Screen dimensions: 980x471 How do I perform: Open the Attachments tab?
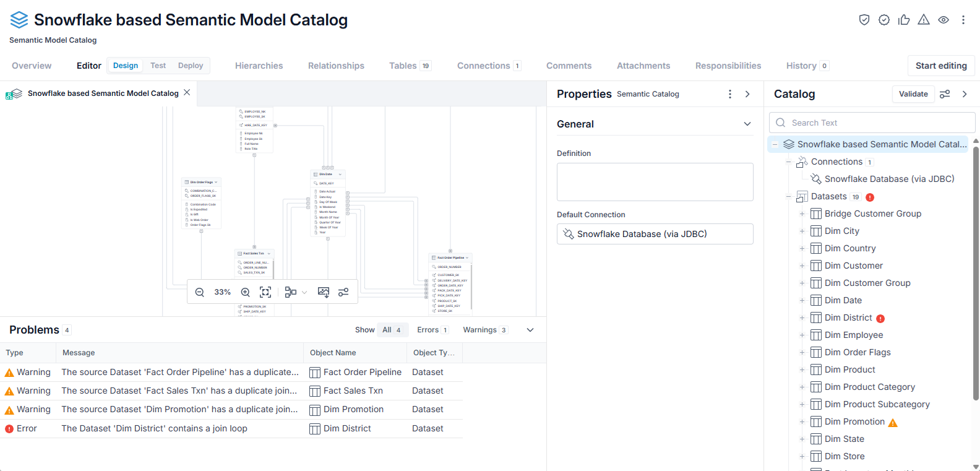coord(643,66)
